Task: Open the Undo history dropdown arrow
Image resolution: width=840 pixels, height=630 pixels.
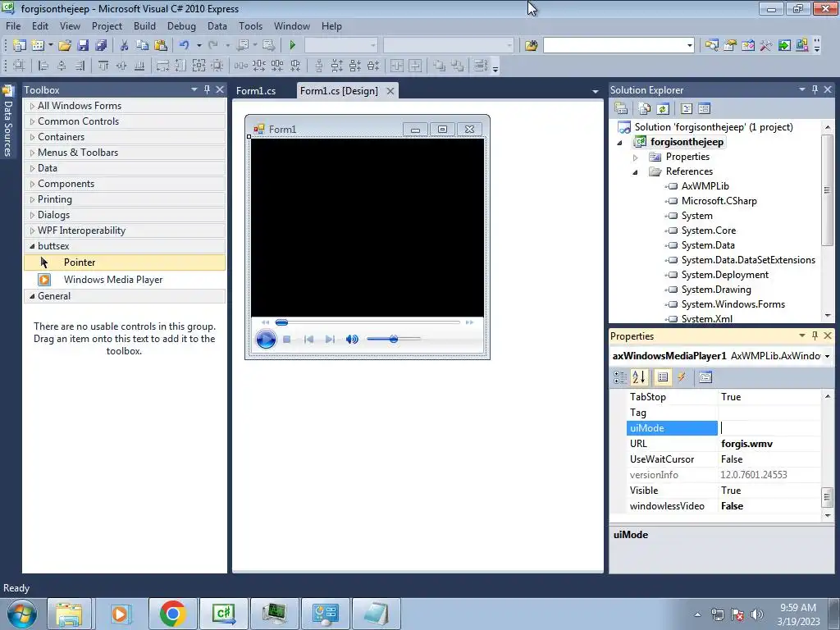Action: click(199, 46)
